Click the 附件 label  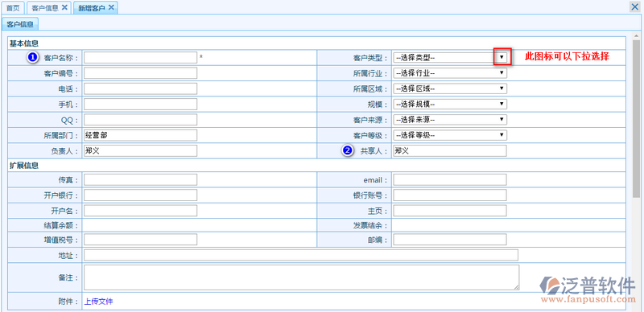pyautogui.click(x=68, y=302)
